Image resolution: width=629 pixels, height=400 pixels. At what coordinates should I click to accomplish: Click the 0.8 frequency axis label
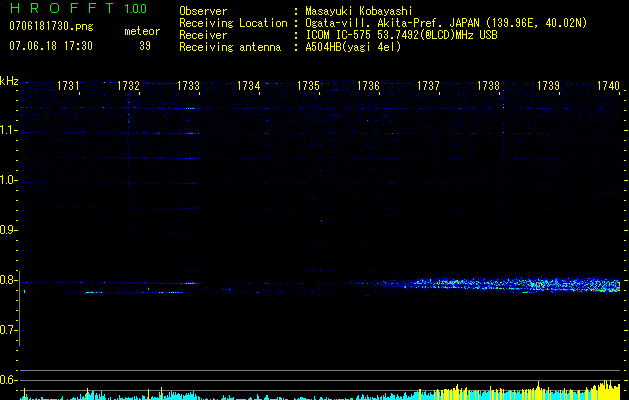[8, 280]
